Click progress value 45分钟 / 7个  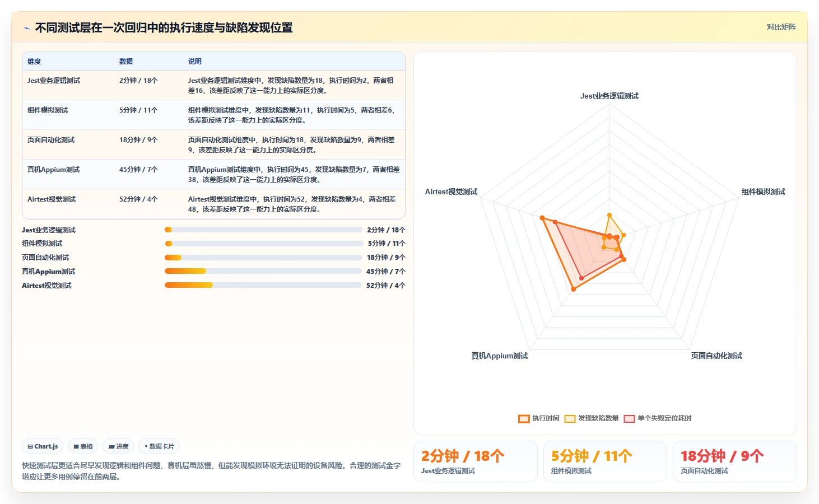[x=386, y=272]
